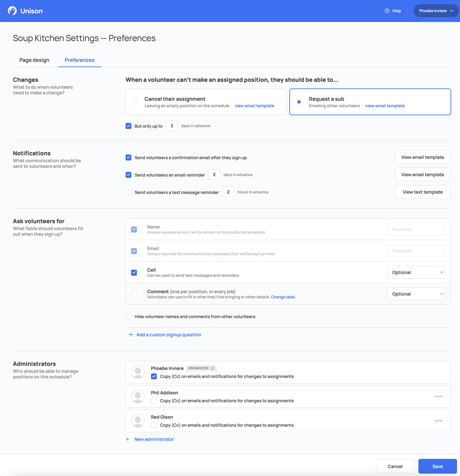
Task: Click the Red Olson name text
Action: click(x=162, y=417)
